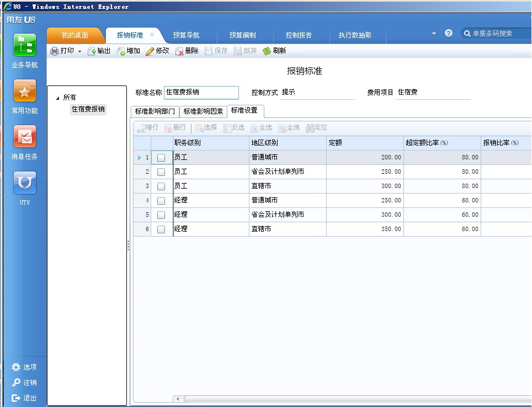Screen dimensions: 532x407
Task: Click the 输出 export toolbar button
Action: (99, 51)
